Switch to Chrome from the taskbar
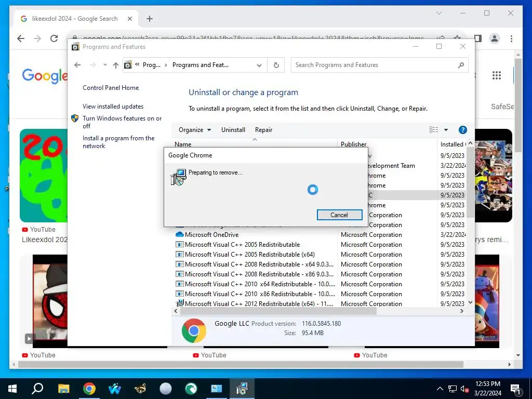Image resolution: width=532 pixels, height=399 pixels. [x=89, y=389]
